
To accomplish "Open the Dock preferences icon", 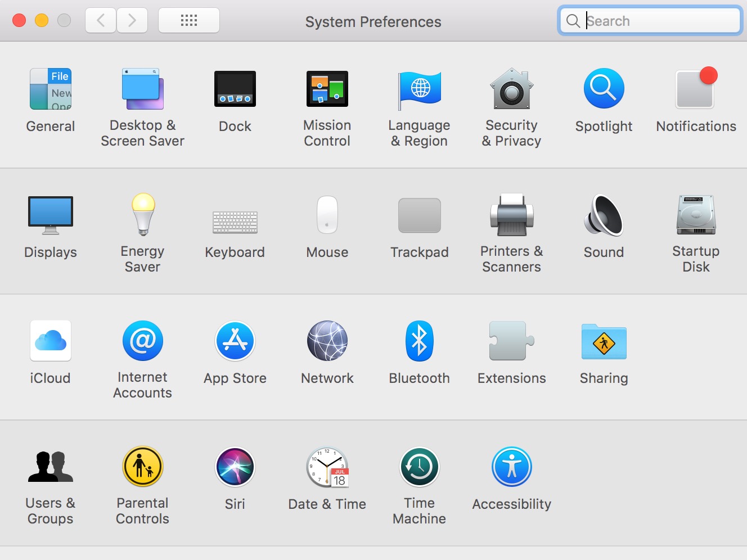I will click(235, 89).
